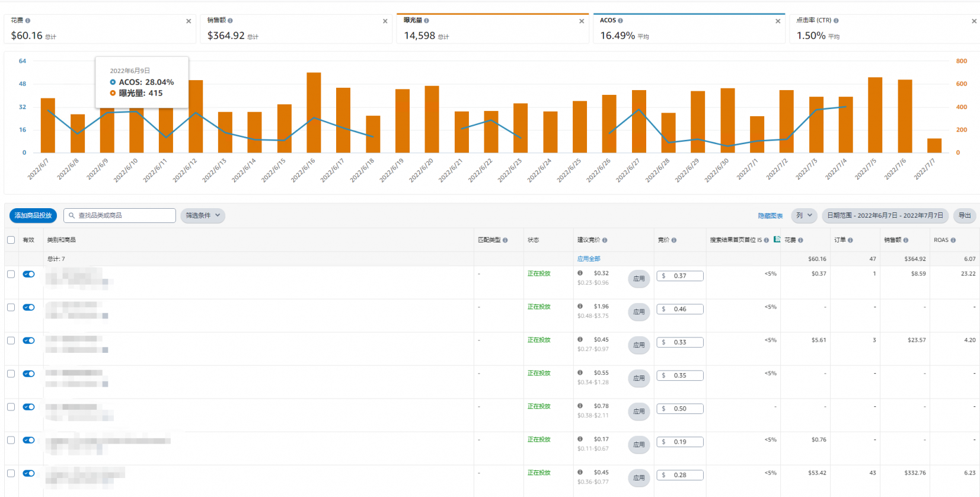Click the info icon next to $0.32 suggested bid
Screen dimensions: 980x497
[580, 273]
